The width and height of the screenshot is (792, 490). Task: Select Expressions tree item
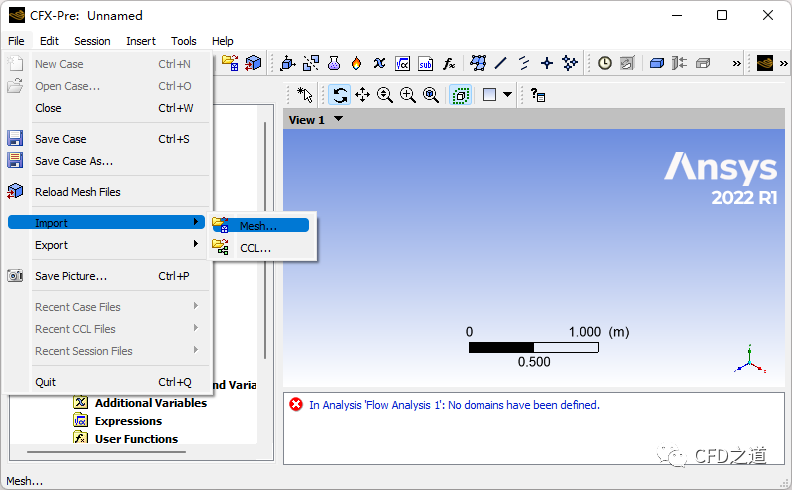click(x=128, y=421)
